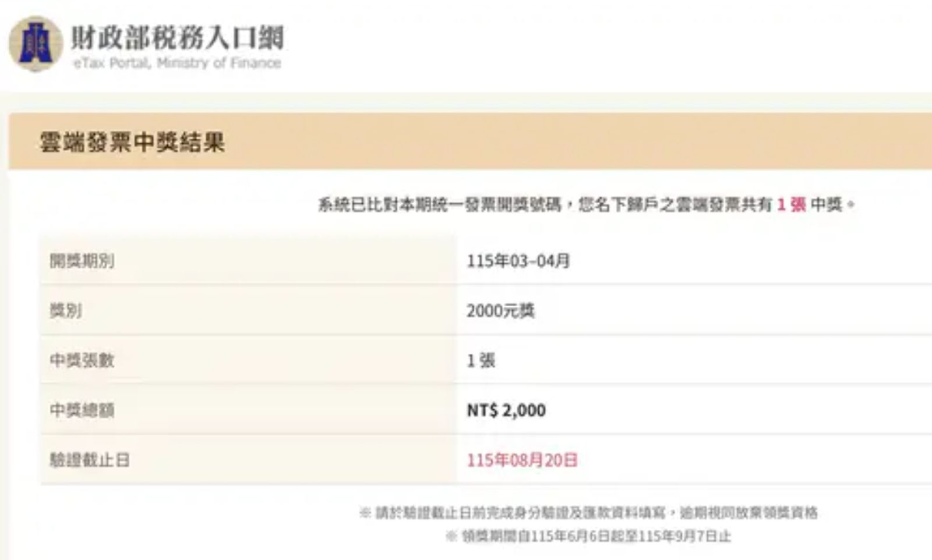Select the 驗證截止日 row label
The width and height of the screenshot is (932, 560).
click(x=90, y=460)
